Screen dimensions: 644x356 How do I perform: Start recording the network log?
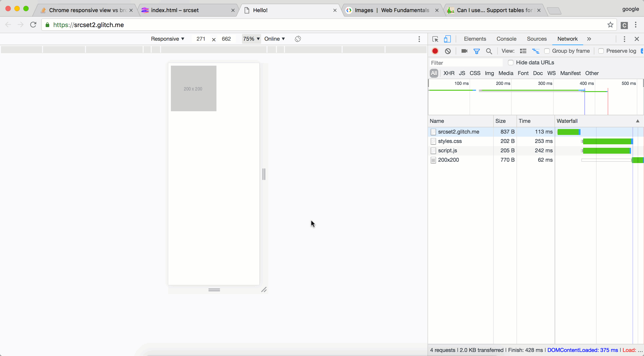point(435,51)
